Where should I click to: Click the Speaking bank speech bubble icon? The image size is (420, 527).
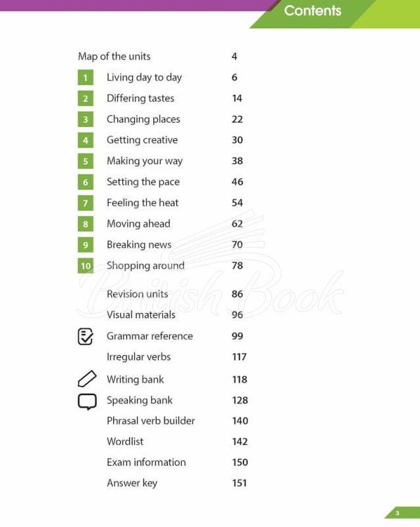pyautogui.click(x=87, y=401)
